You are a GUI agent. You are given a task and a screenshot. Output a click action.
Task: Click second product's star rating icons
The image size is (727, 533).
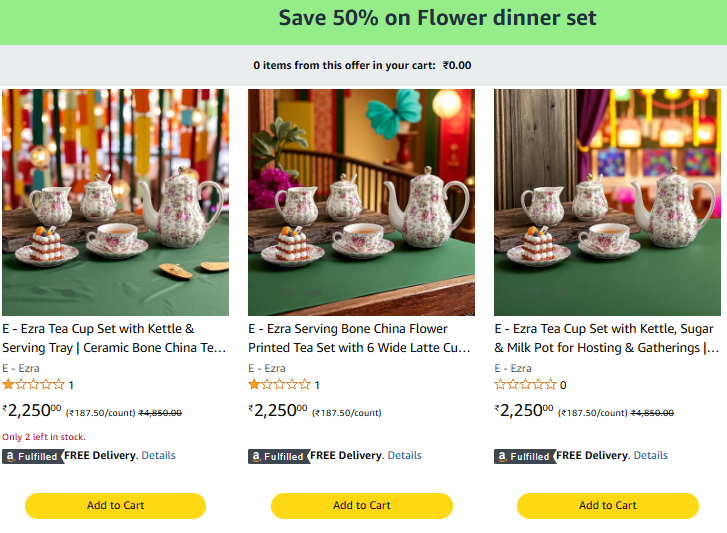coord(279,385)
